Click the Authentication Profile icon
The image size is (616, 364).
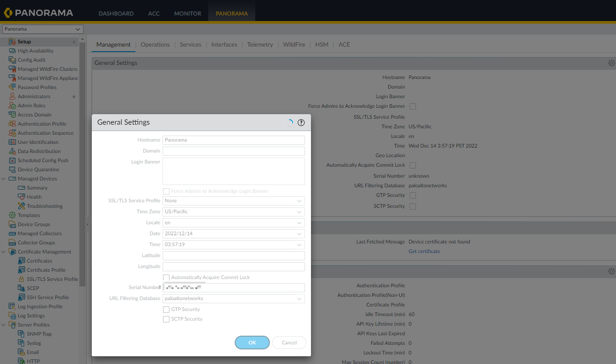point(12,124)
